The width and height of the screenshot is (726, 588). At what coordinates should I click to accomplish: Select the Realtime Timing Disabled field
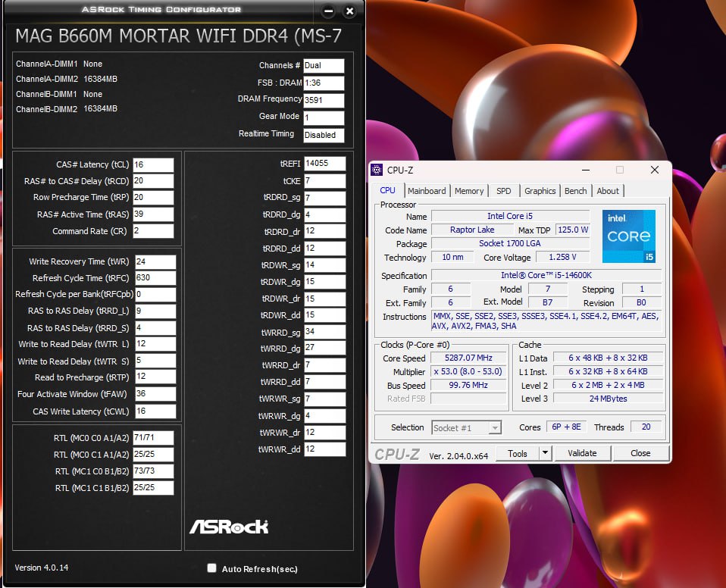[x=324, y=135]
